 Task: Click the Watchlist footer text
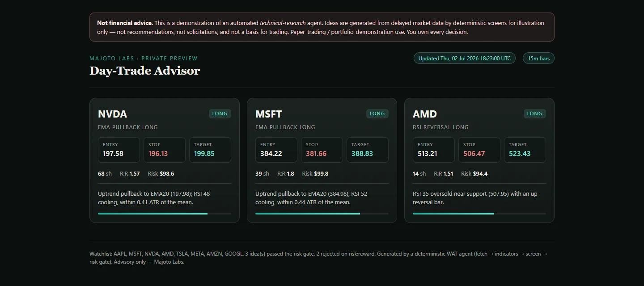[x=318, y=258]
